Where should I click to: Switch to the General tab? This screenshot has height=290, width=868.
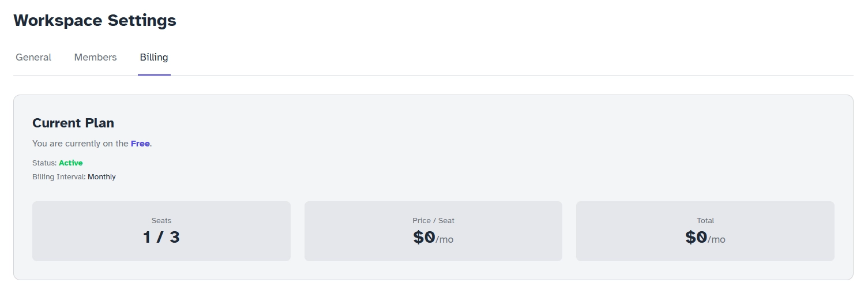click(33, 58)
